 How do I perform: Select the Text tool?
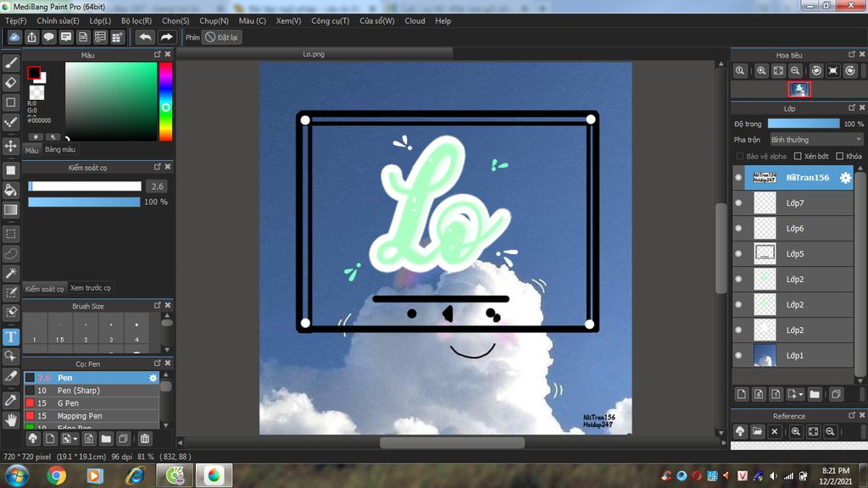[10, 337]
